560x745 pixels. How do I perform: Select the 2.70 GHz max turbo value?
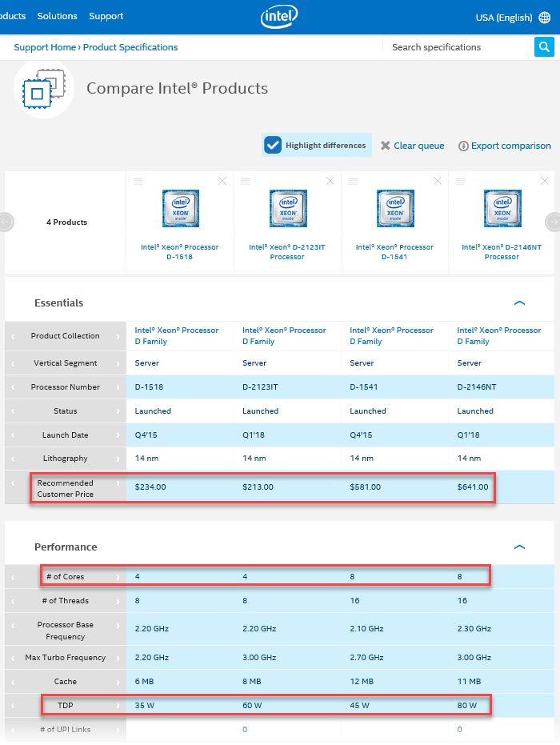[366, 658]
